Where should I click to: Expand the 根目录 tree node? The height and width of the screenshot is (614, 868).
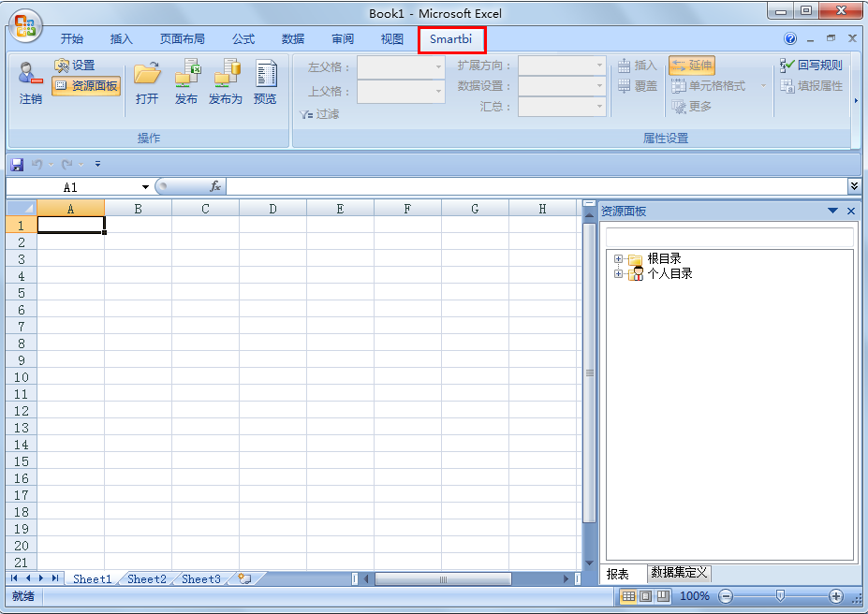618,258
